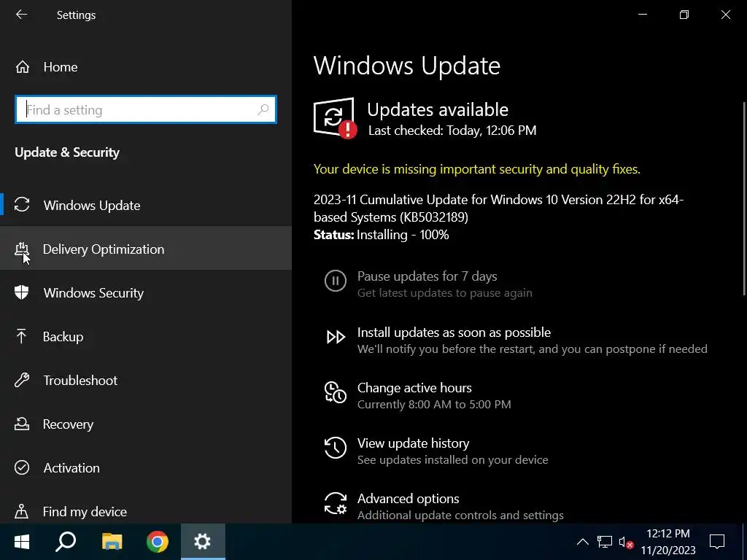Viewport: 747px width, 560px height.
Task: Open the notification action center
Action: click(x=717, y=542)
